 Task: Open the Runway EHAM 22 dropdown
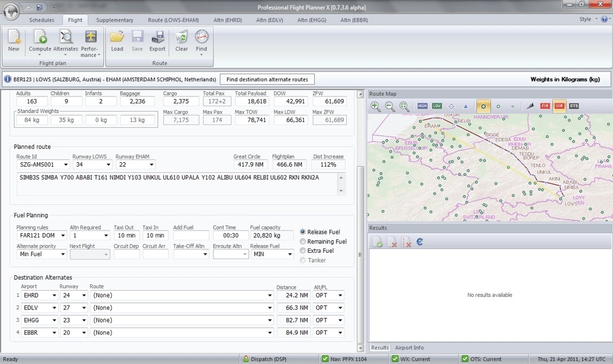tap(151, 165)
